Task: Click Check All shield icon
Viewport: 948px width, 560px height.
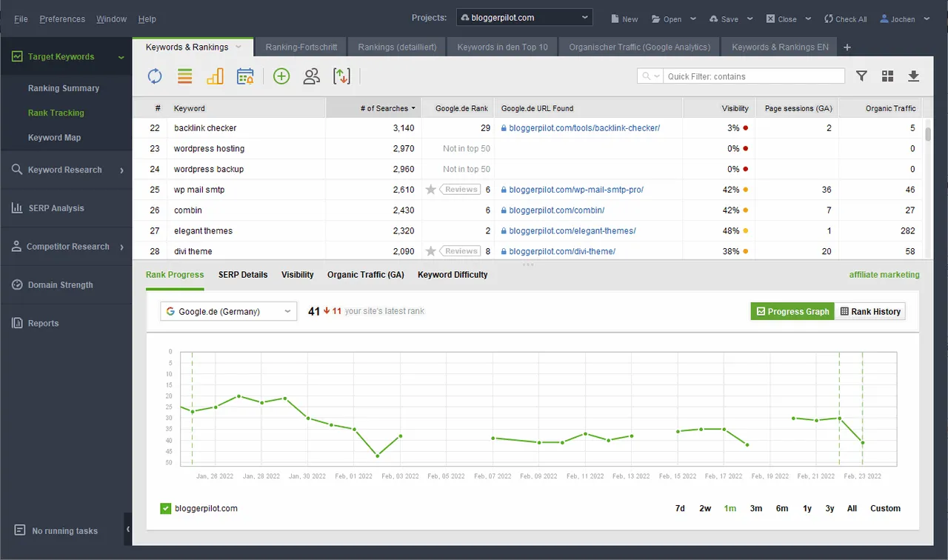Action: coord(829,19)
